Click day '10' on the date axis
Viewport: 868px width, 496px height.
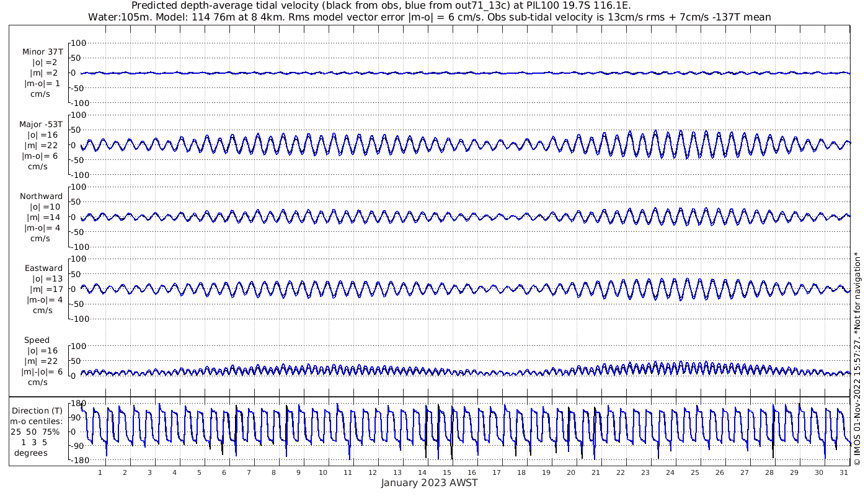pyautogui.click(x=323, y=472)
